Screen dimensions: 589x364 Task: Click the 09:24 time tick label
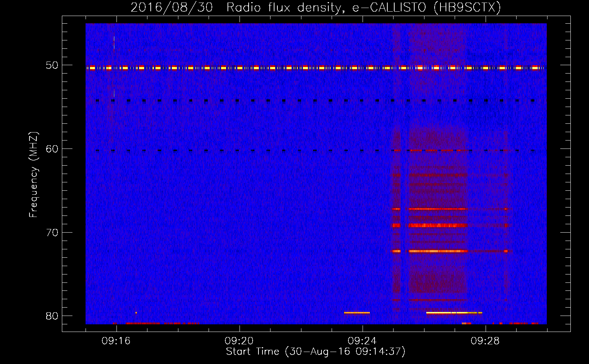(x=362, y=341)
